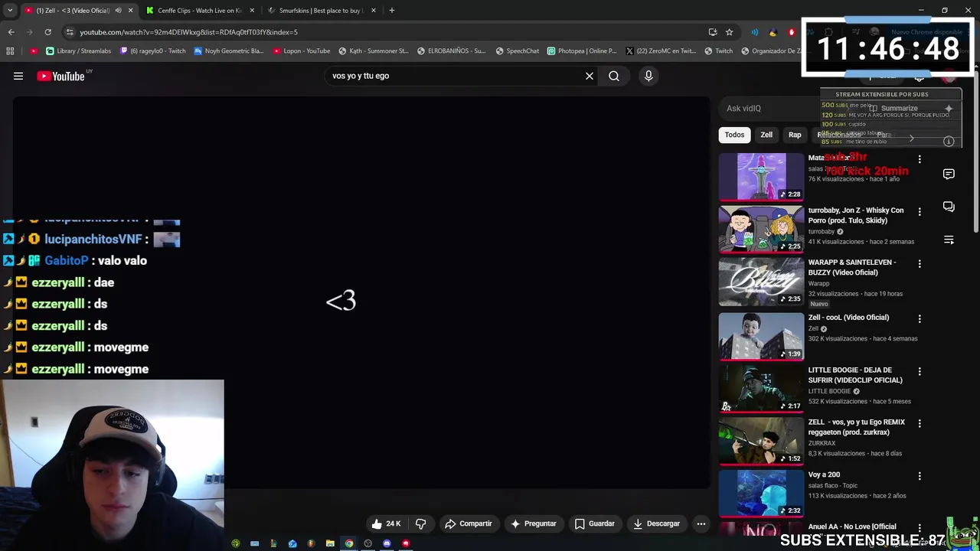980x551 pixels.
Task: Open the Library / Streamlabs bookmark
Action: coord(78,51)
